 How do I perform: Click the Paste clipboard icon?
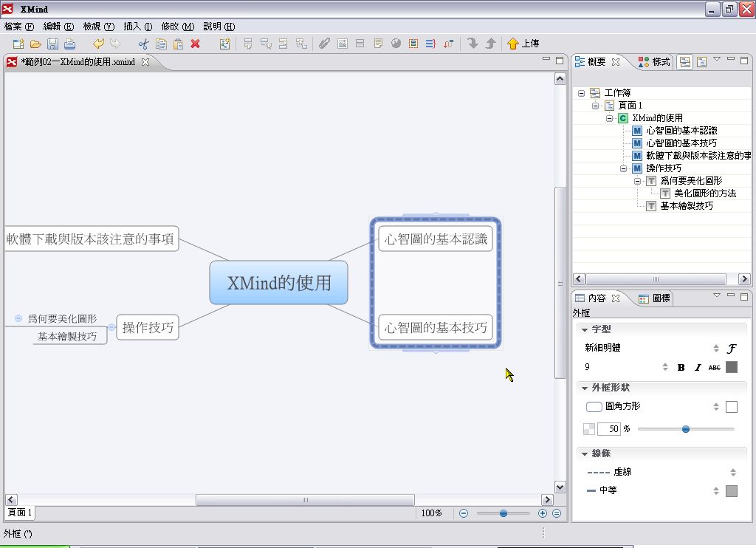178,44
